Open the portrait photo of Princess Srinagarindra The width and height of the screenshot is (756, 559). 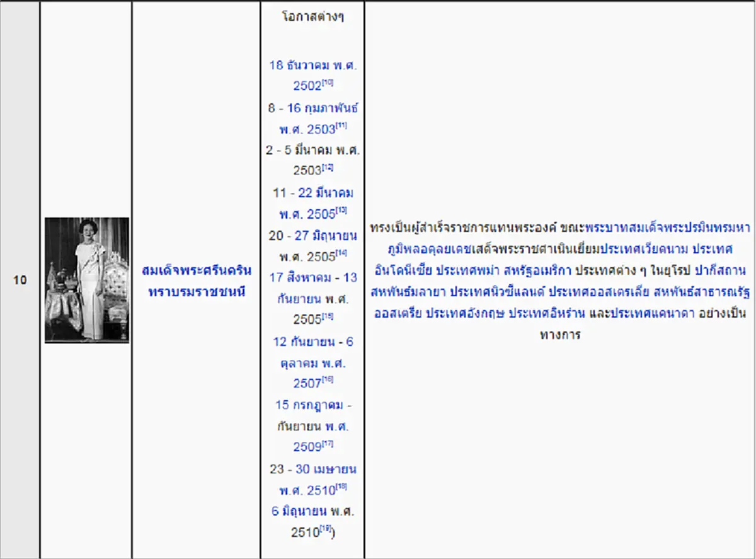pyautogui.click(x=87, y=280)
